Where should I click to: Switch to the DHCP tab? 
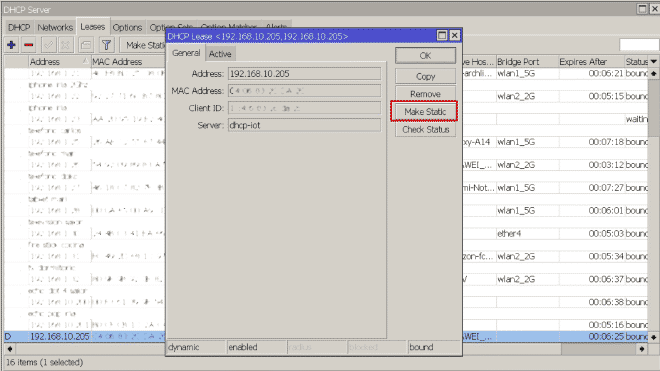[19, 27]
